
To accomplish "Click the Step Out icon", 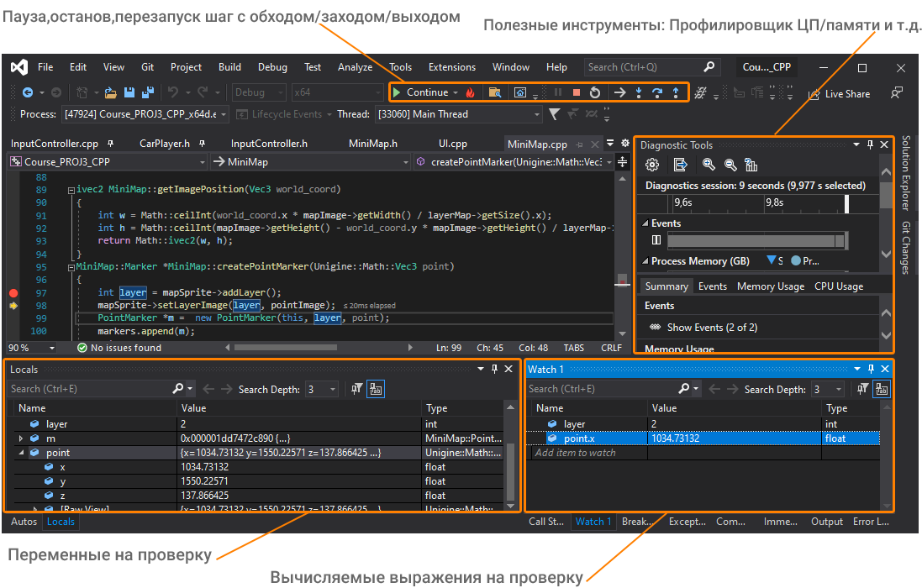I will pos(676,92).
